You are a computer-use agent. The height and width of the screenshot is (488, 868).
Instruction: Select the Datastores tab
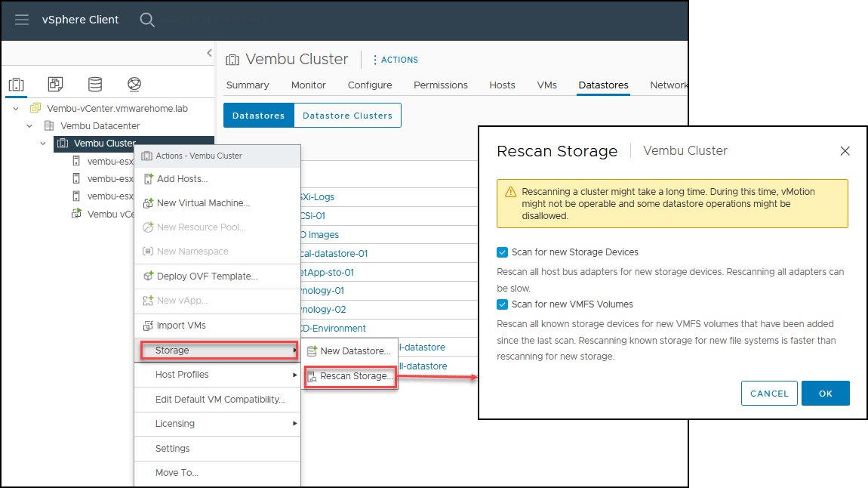point(603,85)
